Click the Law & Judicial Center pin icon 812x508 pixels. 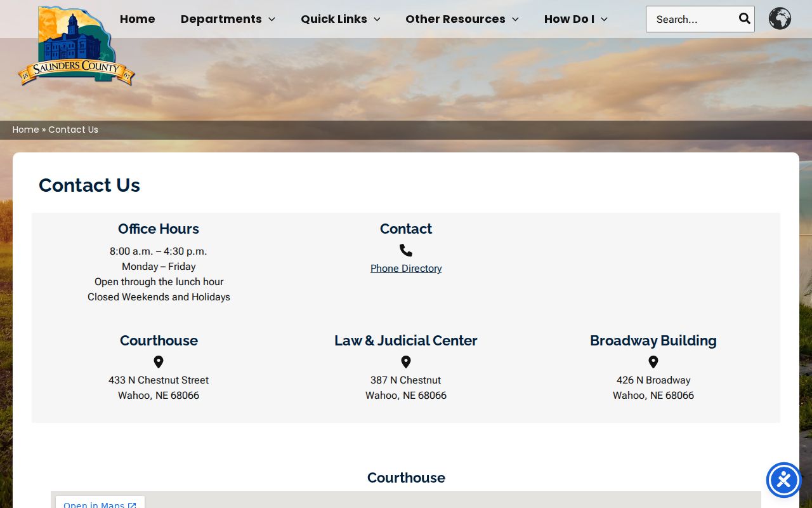(x=406, y=362)
